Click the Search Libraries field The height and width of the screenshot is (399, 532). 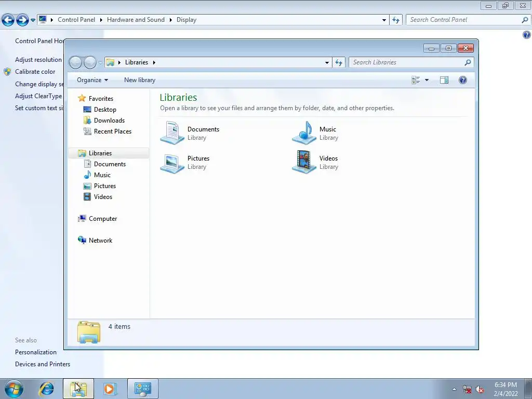pyautogui.click(x=411, y=62)
